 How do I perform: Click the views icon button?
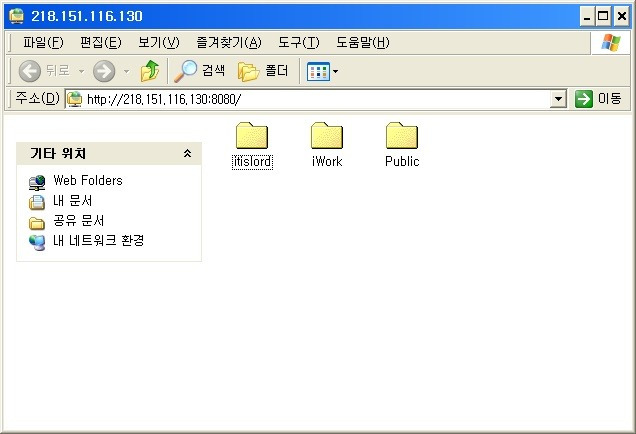point(318,71)
